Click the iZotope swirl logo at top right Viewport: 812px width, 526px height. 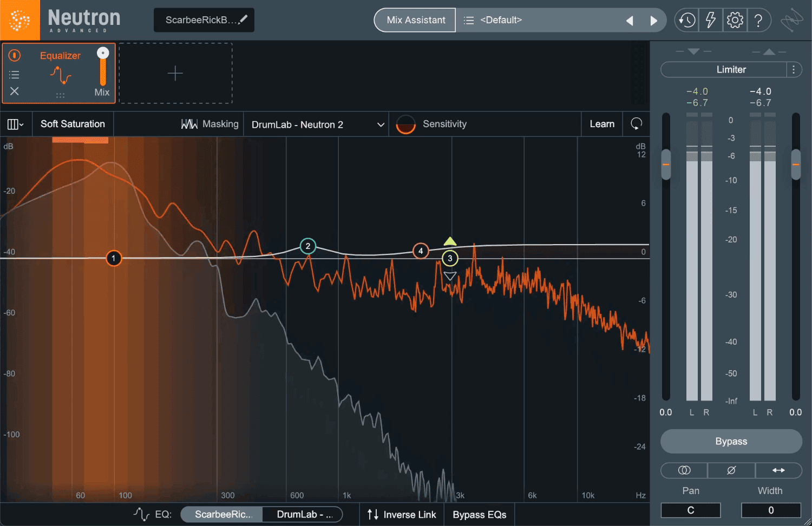[792, 21]
